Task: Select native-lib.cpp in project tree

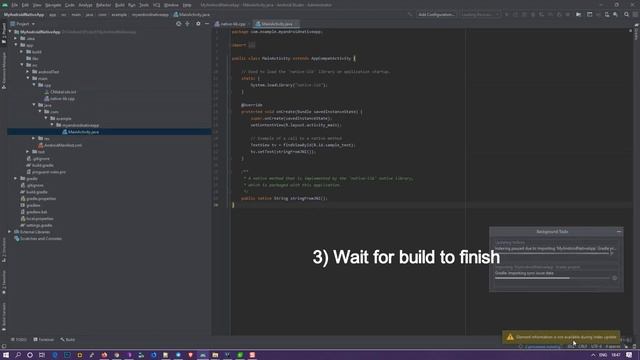Action: (59, 98)
